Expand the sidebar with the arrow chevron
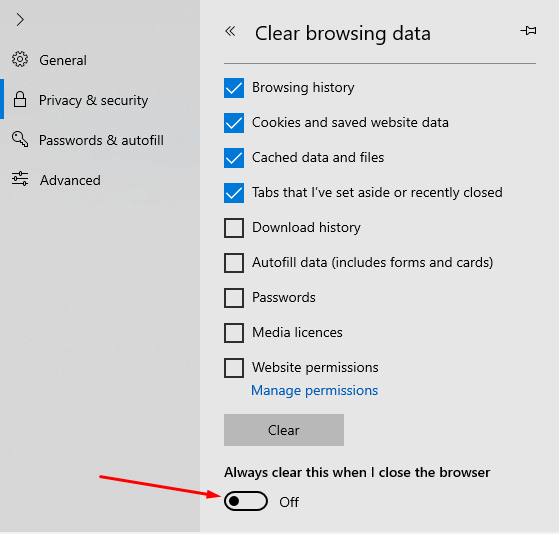Viewport: 559px width, 534px height. click(x=20, y=20)
